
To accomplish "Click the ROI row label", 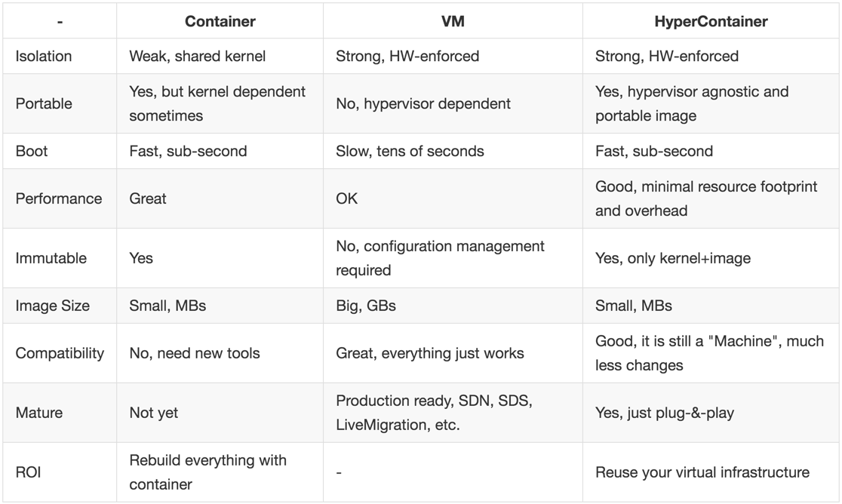I will coord(28,472).
